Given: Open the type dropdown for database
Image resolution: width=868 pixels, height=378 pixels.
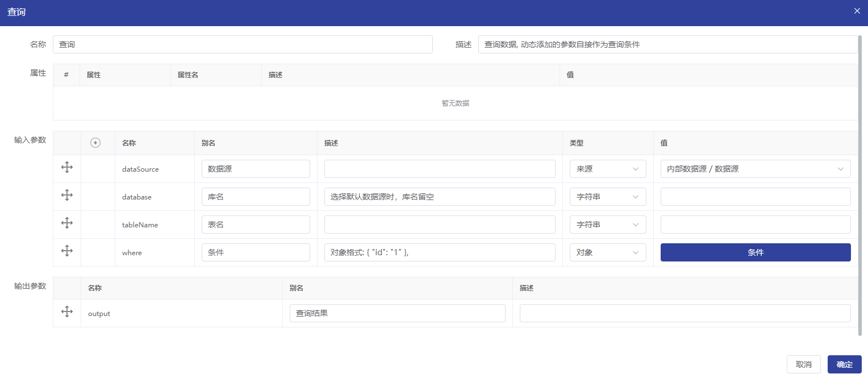Looking at the screenshot, I should (607, 197).
